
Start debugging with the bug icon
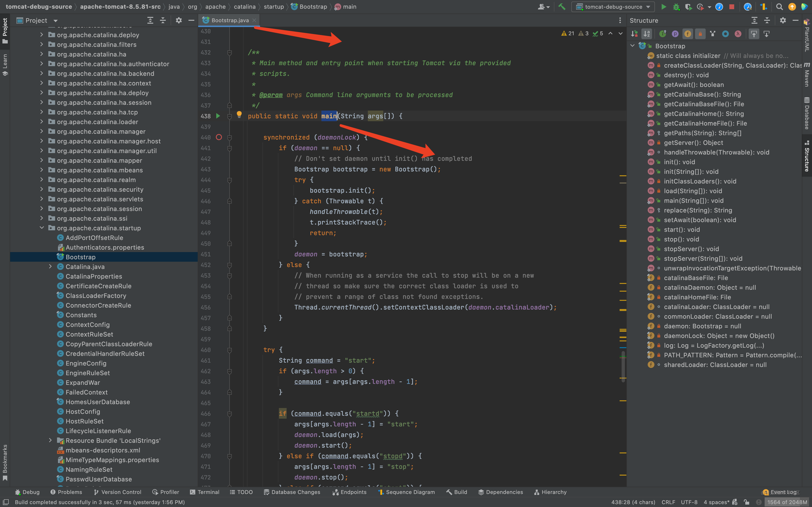[x=676, y=7]
